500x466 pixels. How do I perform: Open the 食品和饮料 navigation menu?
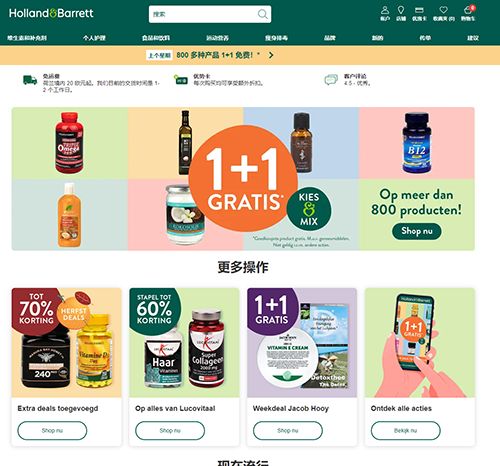click(x=156, y=38)
